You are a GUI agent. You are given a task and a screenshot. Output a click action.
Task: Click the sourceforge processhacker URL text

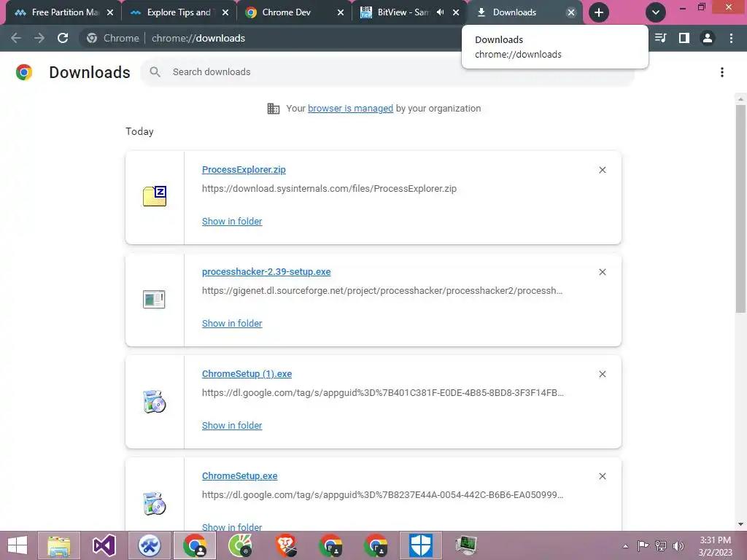(x=382, y=290)
